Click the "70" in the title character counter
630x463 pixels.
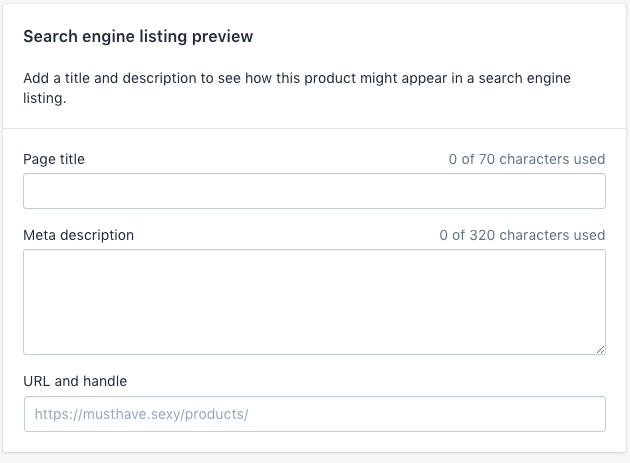(487, 159)
